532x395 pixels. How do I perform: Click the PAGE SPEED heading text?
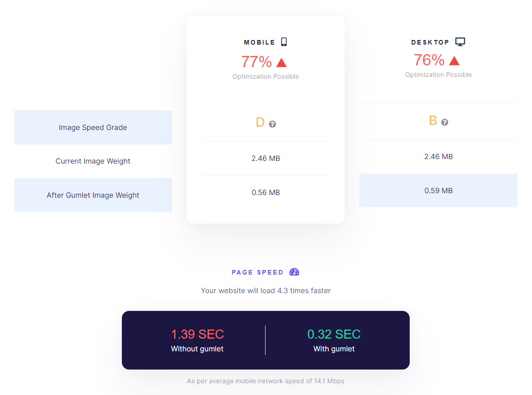point(257,272)
